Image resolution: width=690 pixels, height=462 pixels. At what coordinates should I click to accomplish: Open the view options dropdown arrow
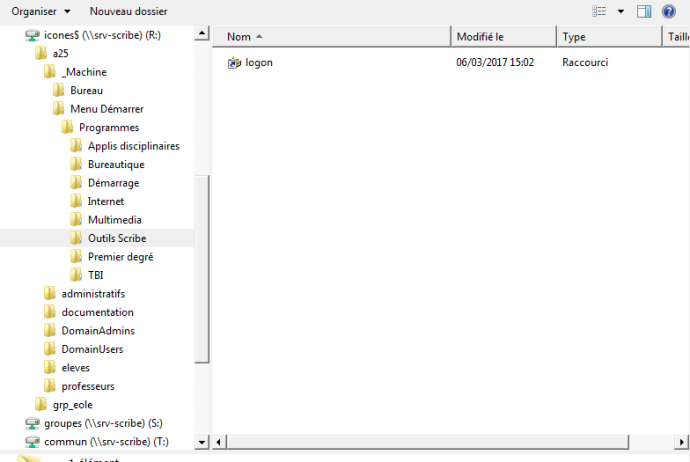point(620,11)
